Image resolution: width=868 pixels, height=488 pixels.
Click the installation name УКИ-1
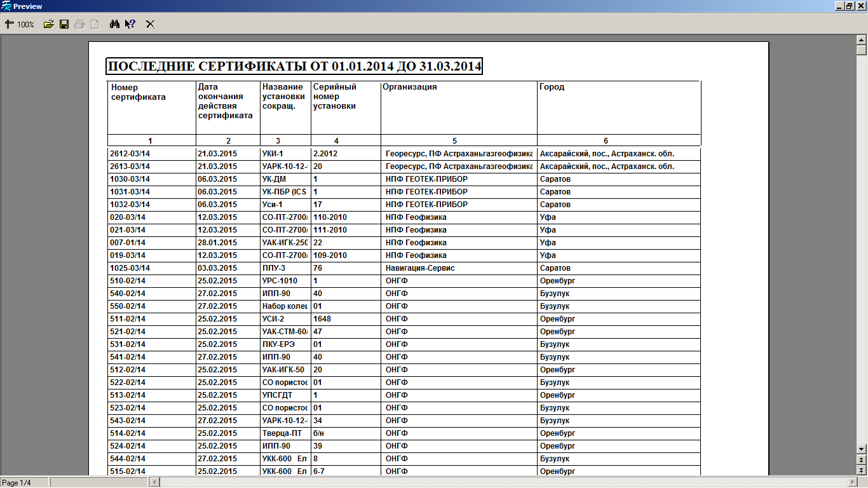(x=273, y=154)
